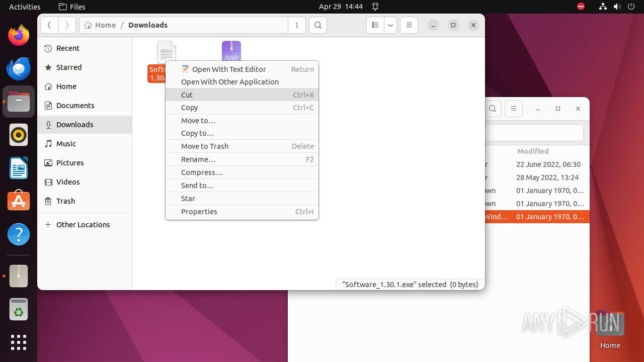Choose Move to Trash
644x362 pixels.
click(242, 146)
